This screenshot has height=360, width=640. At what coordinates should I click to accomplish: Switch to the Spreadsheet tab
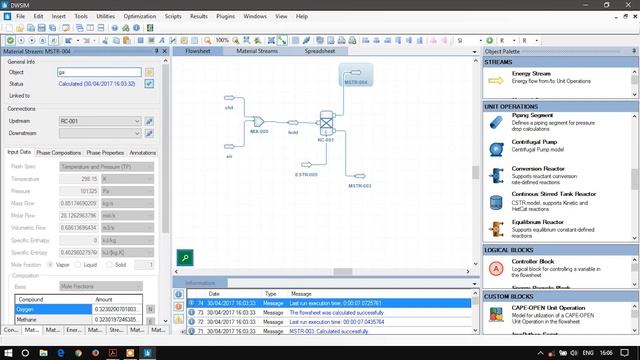(x=320, y=51)
